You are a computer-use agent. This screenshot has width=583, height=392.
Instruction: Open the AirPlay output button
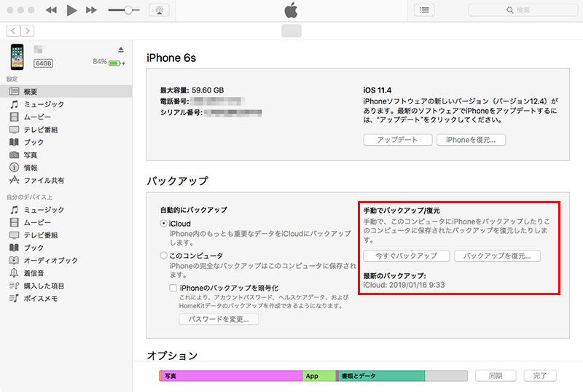pos(159,10)
